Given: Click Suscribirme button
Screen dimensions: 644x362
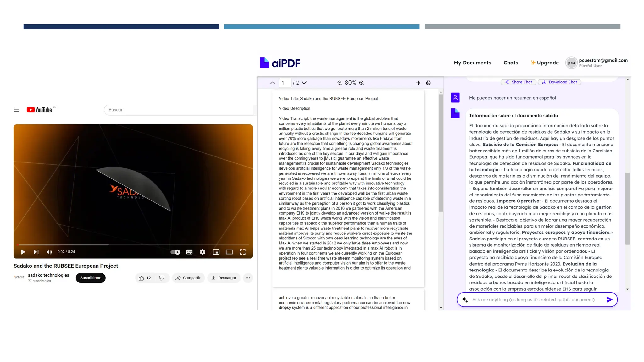Looking at the screenshot, I should [91, 278].
